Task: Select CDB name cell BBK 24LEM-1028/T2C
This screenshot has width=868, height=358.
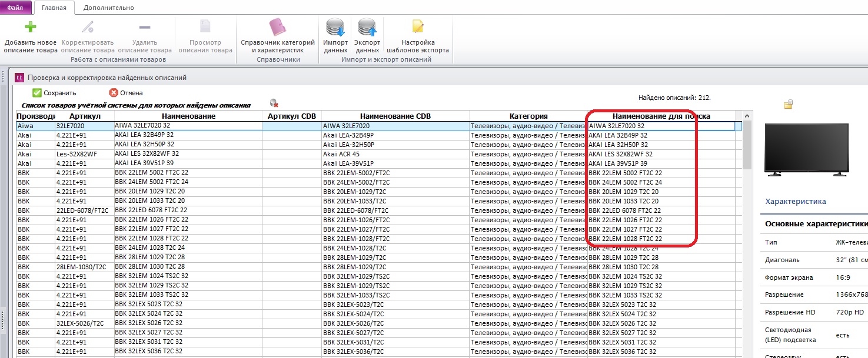Action: point(395,248)
